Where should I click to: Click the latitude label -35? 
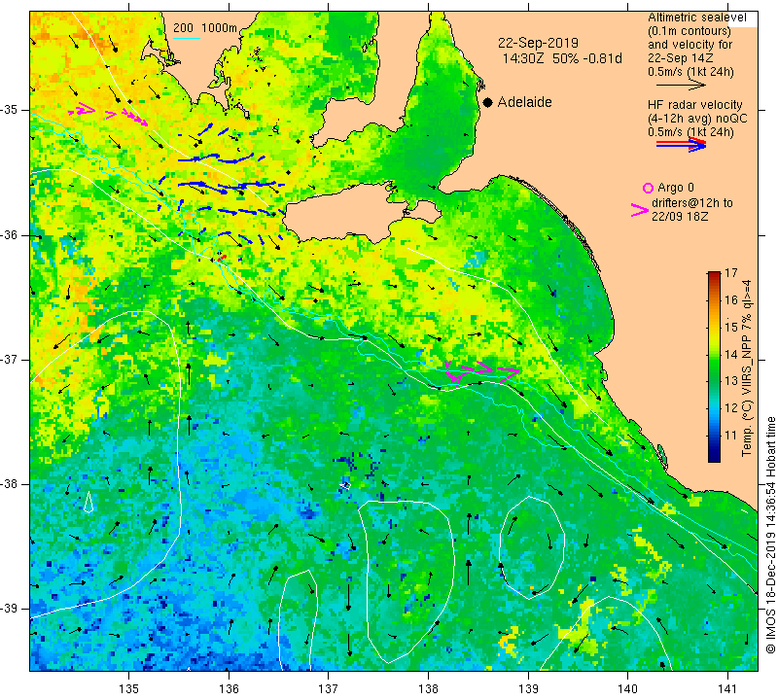(10, 110)
